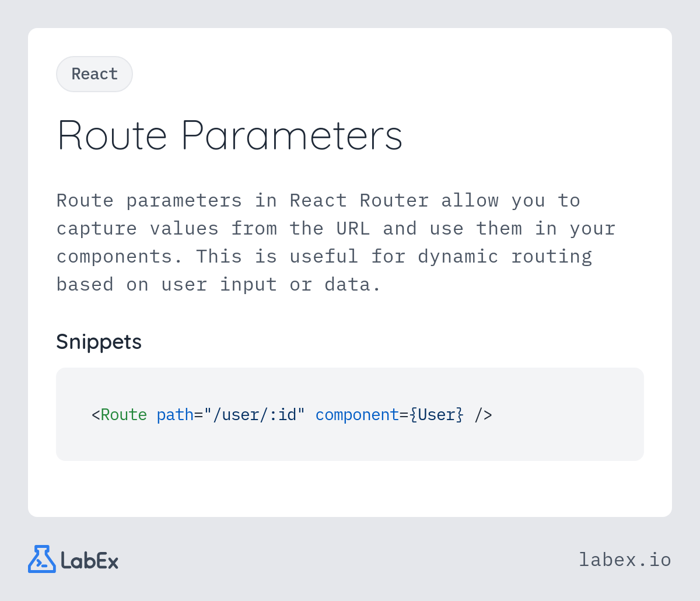Click the LabEx flask logo icon

[42, 559]
